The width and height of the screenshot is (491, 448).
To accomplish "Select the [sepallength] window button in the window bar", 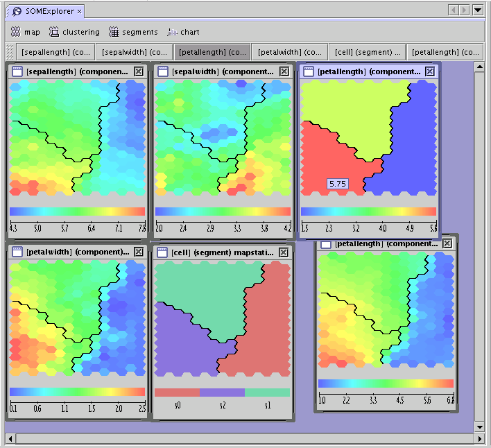I will pyautogui.click(x=55, y=52).
